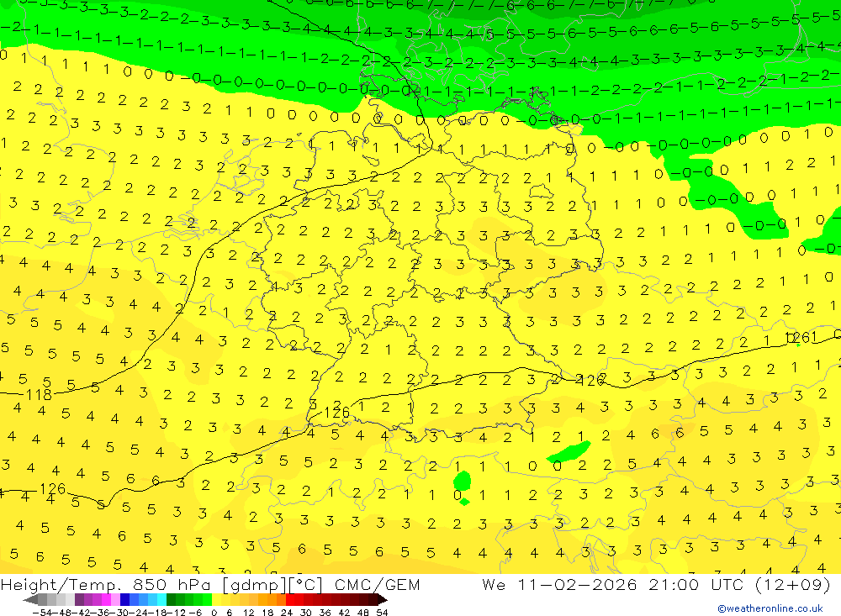
Task: Click the grey left arrow of color scale
Action: (30, 599)
